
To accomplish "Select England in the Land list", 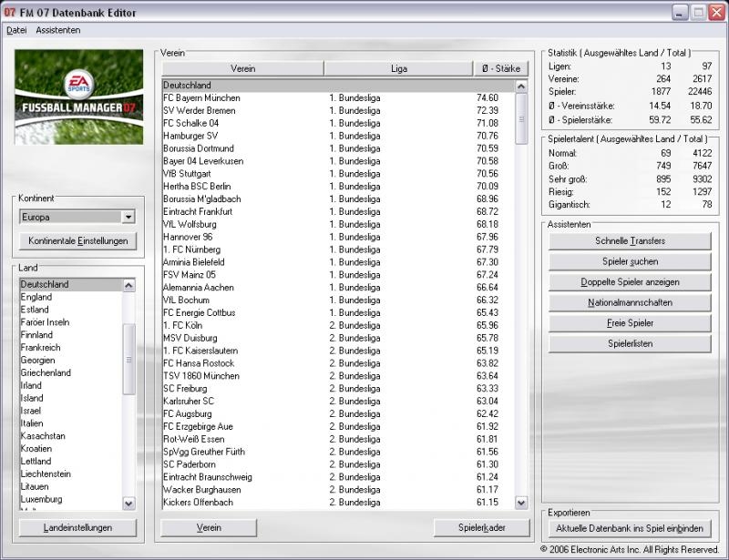I will coord(36,297).
